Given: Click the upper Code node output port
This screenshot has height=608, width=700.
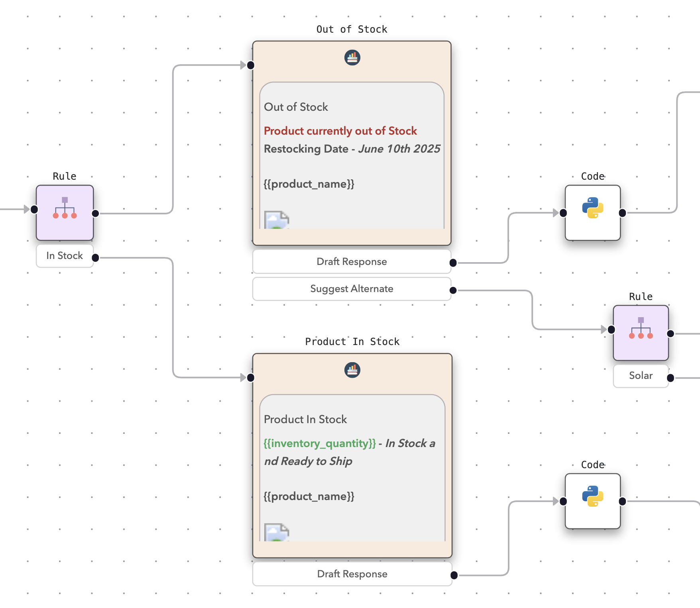Looking at the screenshot, I should click(x=622, y=213).
